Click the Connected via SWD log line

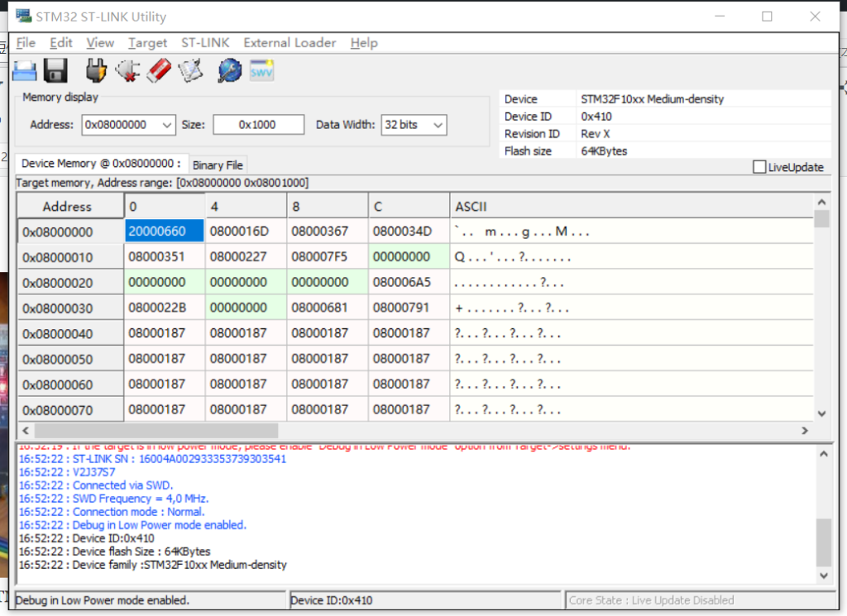coord(96,485)
